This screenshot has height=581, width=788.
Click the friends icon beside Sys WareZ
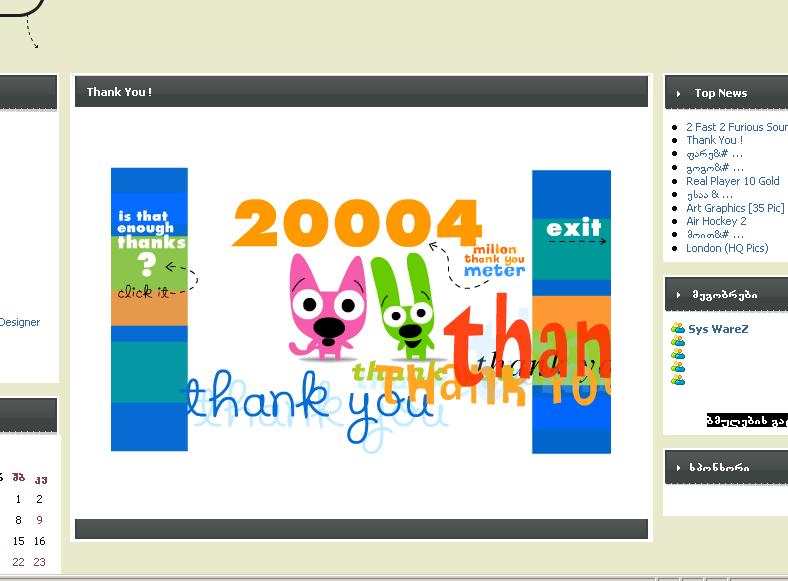(x=677, y=329)
